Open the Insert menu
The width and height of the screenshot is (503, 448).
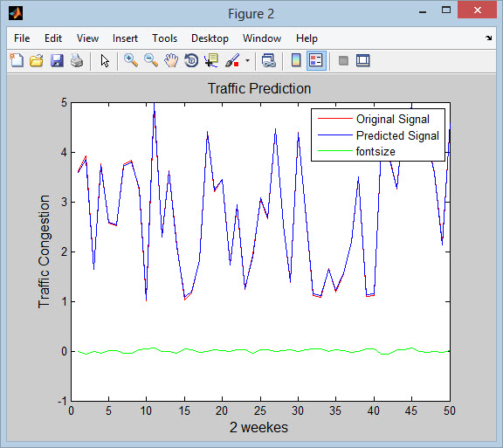coord(125,38)
